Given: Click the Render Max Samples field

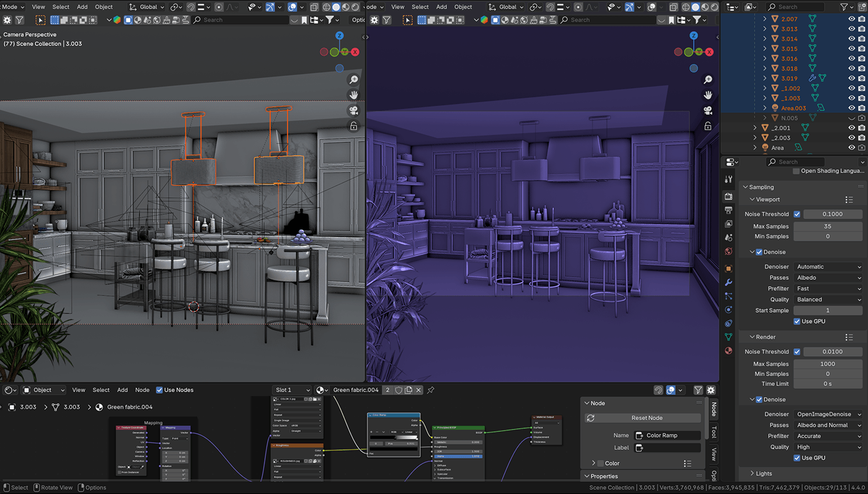Looking at the screenshot, I should [x=828, y=364].
